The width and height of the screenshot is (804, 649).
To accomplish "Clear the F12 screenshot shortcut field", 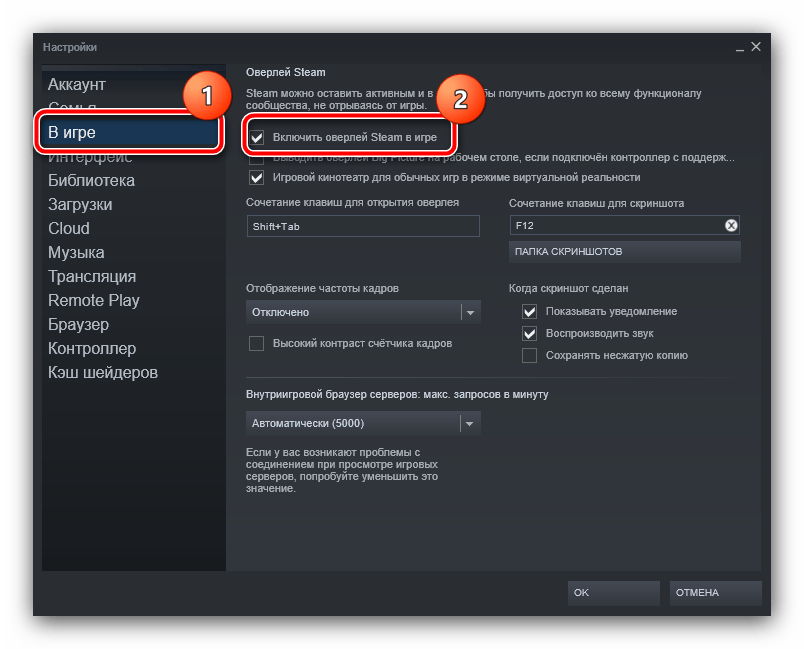I will pos(731,225).
